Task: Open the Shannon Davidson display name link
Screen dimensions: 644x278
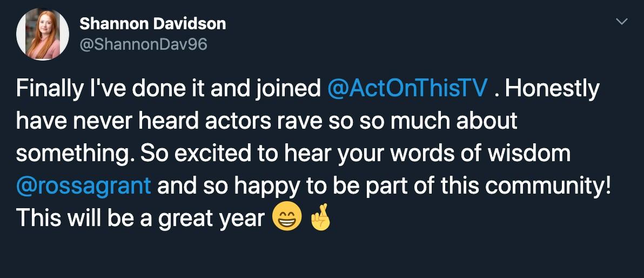Action: tap(152, 24)
